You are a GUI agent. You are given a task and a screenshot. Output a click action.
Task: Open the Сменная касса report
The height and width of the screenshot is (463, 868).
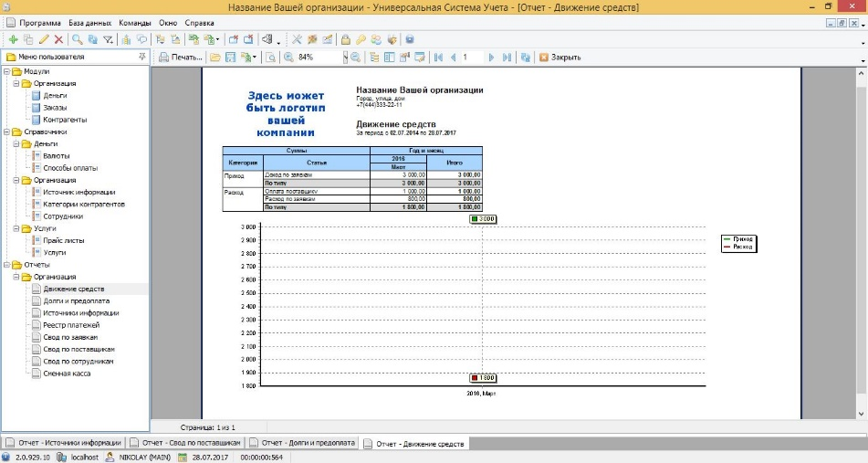(x=67, y=374)
